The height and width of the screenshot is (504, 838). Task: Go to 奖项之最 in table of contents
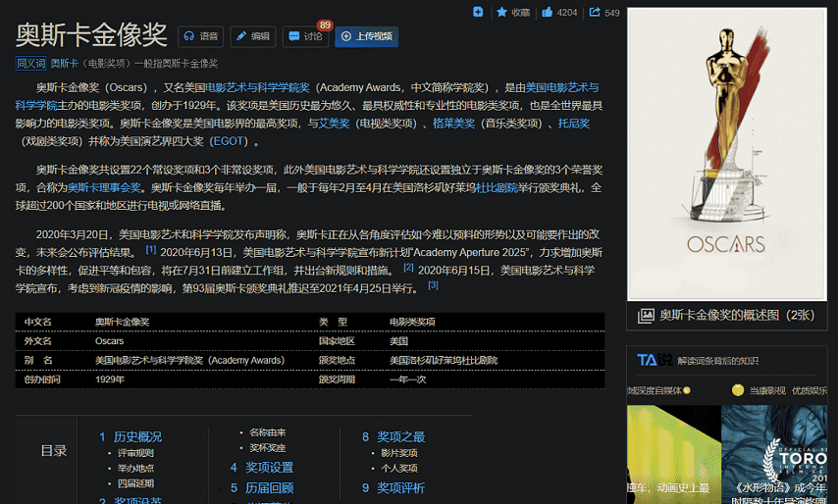click(400, 436)
